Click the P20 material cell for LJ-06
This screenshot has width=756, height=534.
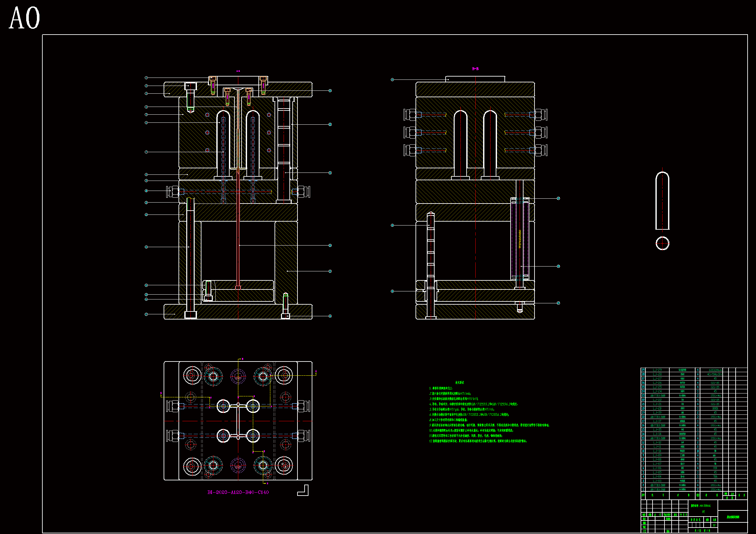tap(715, 468)
